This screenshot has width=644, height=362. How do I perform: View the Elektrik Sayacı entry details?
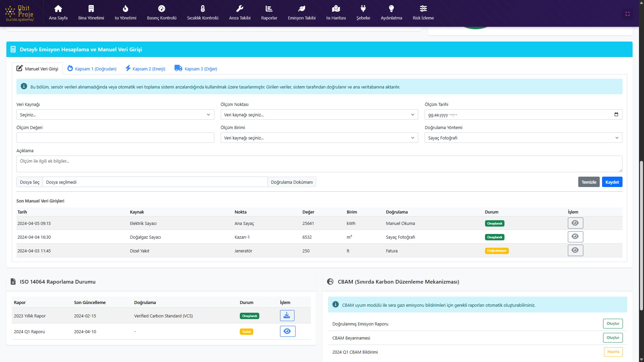(x=575, y=223)
